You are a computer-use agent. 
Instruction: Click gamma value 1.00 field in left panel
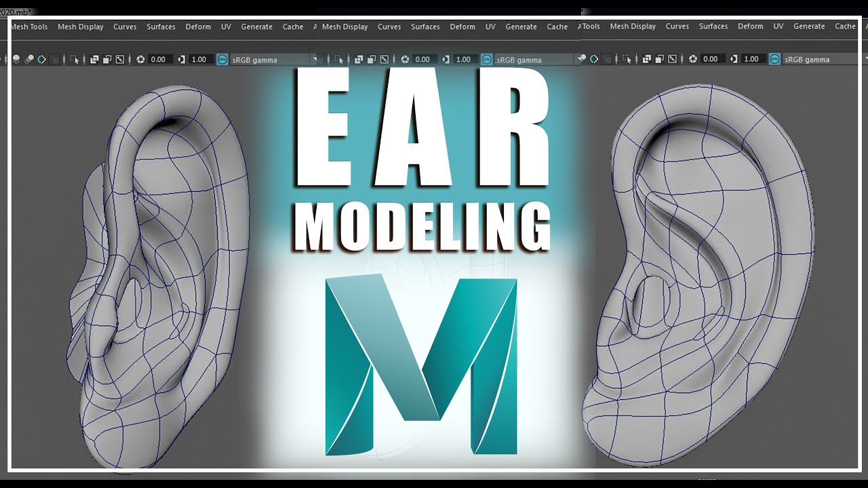coord(201,60)
